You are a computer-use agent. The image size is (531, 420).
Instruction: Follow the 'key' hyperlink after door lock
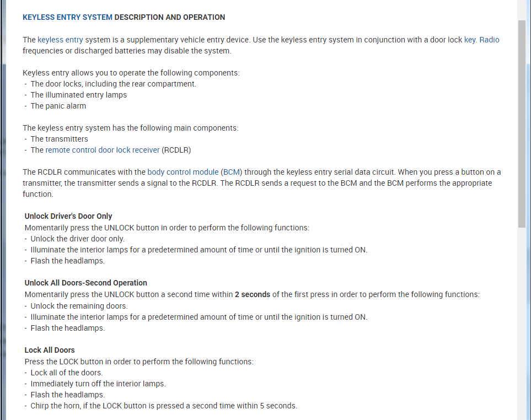(x=469, y=40)
